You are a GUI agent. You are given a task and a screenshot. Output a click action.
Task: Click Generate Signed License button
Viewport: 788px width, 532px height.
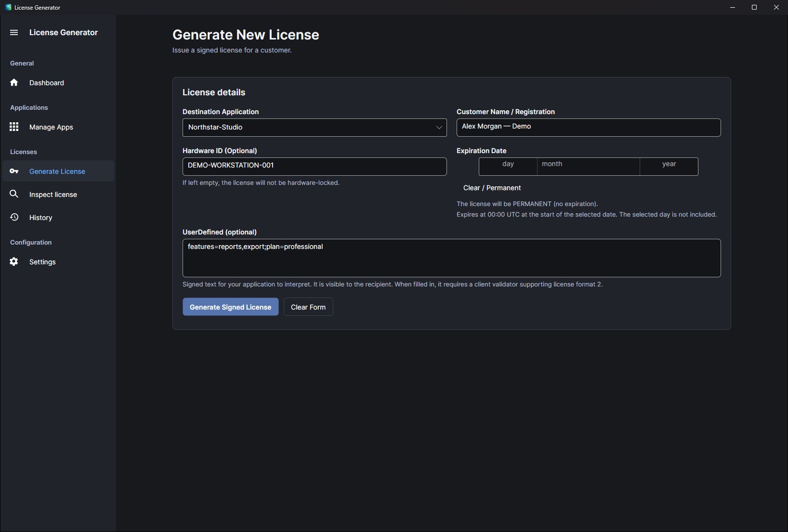[230, 307]
